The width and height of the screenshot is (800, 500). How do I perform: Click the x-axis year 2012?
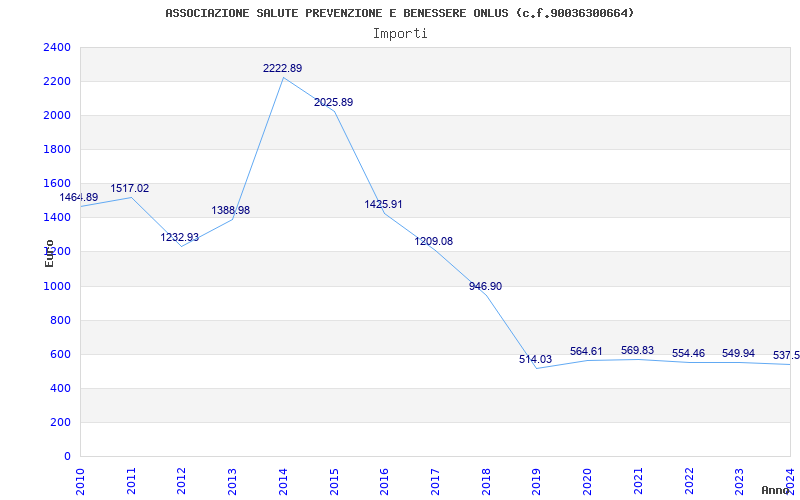click(182, 481)
